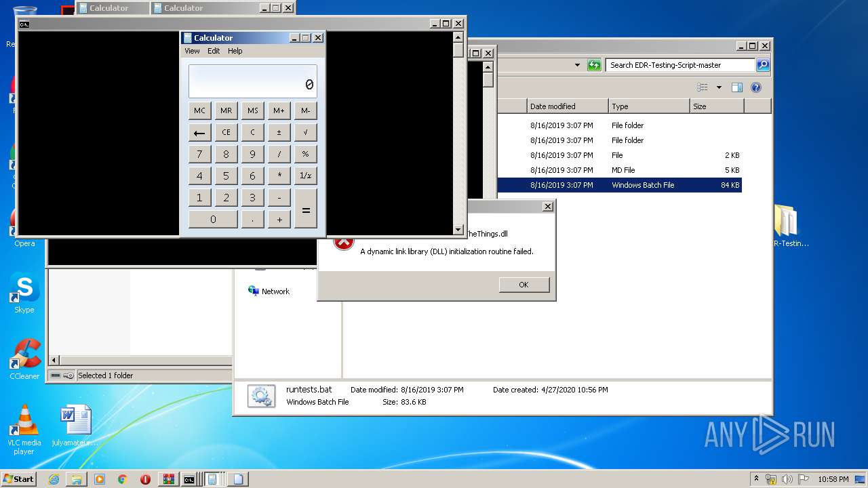This screenshot has height=488, width=868.
Task: Click the command prompt scrollbar down arrow
Action: tap(458, 229)
